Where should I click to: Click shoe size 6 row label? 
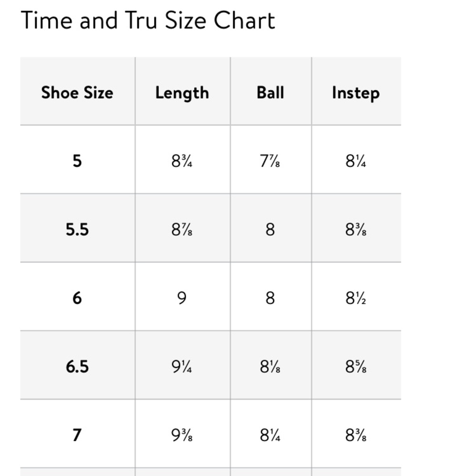(77, 298)
